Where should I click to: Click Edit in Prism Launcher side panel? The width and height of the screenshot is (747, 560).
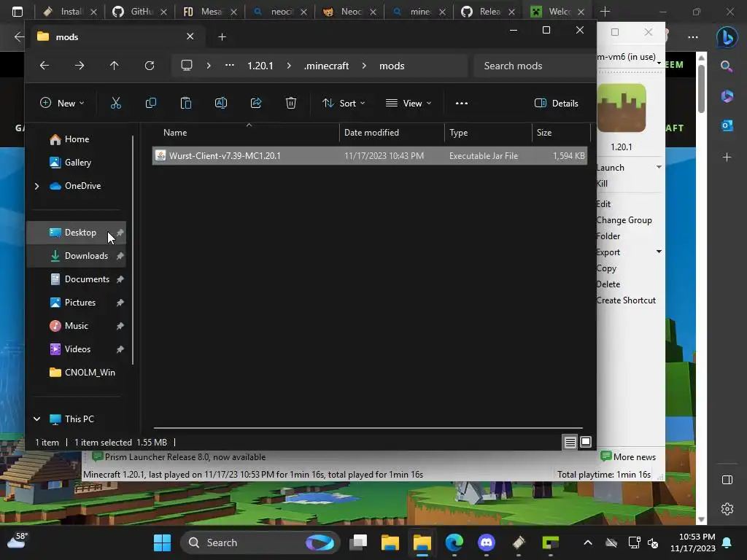point(603,204)
